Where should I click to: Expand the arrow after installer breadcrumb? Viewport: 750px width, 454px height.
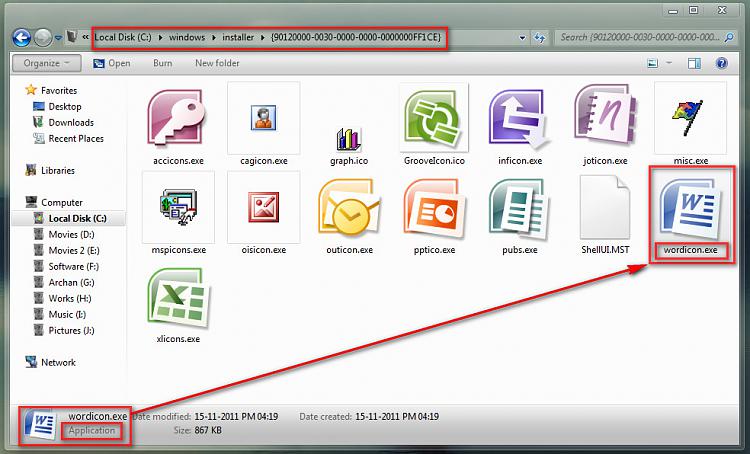pos(263,37)
